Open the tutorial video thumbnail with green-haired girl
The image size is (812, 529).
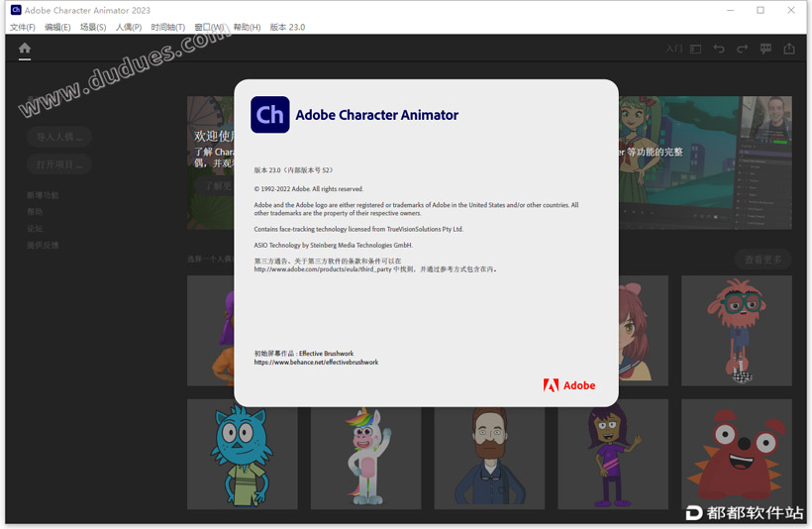coord(705,162)
